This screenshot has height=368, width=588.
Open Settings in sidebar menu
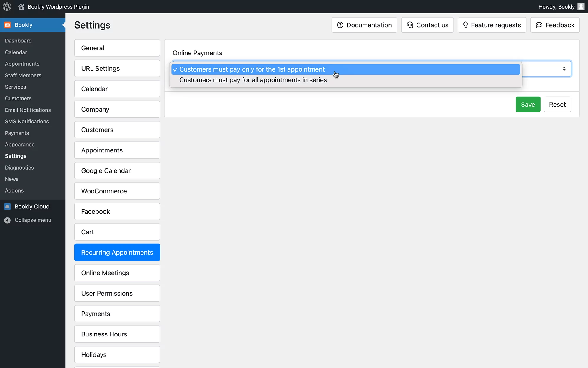(16, 156)
